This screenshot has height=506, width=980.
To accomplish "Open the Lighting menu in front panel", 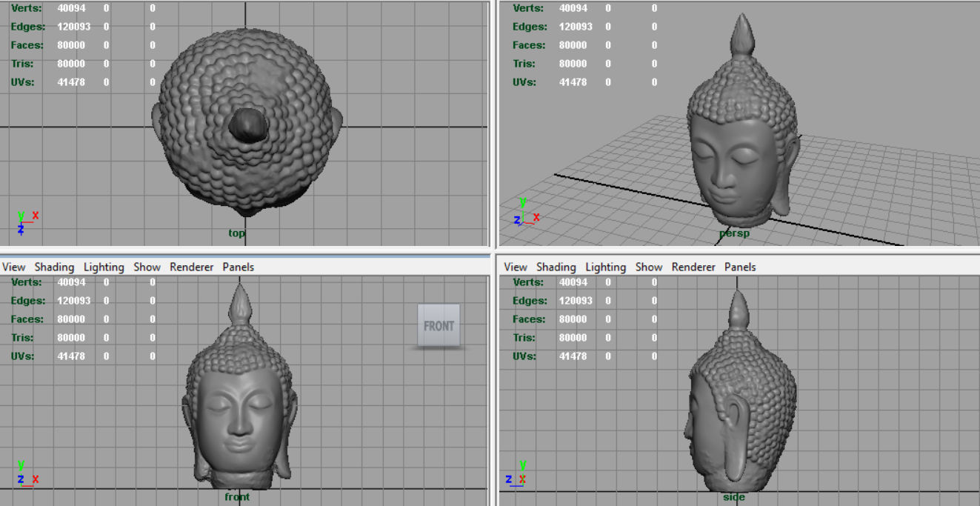I will pyautogui.click(x=104, y=267).
